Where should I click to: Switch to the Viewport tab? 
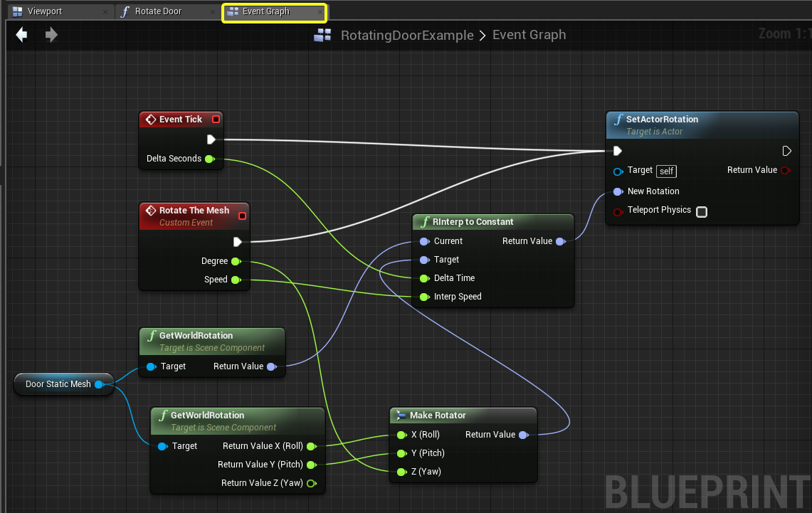point(45,12)
